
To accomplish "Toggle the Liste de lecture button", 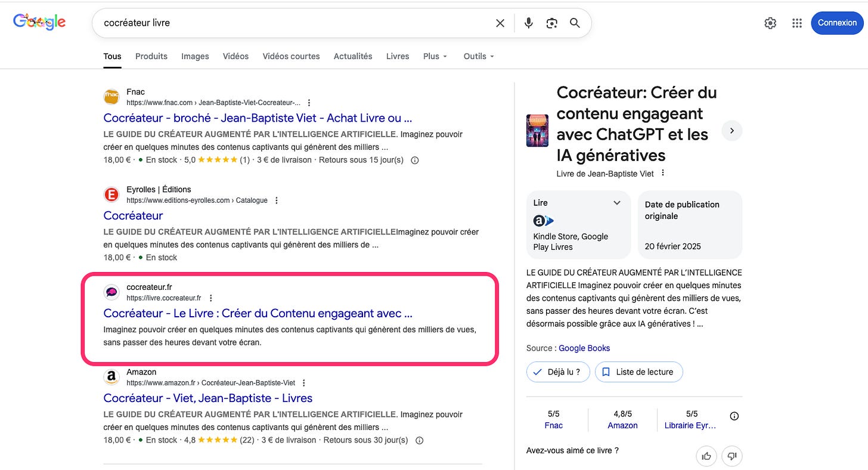I will coord(638,372).
